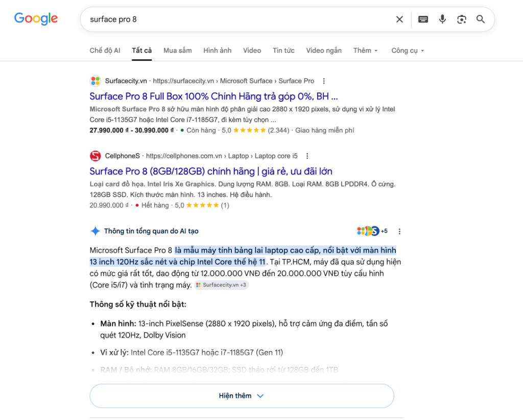This screenshot has height=420, width=523.
Task: Open three-dot menu for Surfacecity.vn result
Action: 323,81
